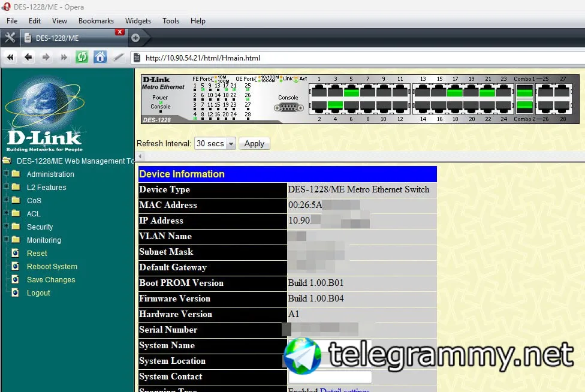
Task: Expand the Administration tree node
Action: click(6, 173)
